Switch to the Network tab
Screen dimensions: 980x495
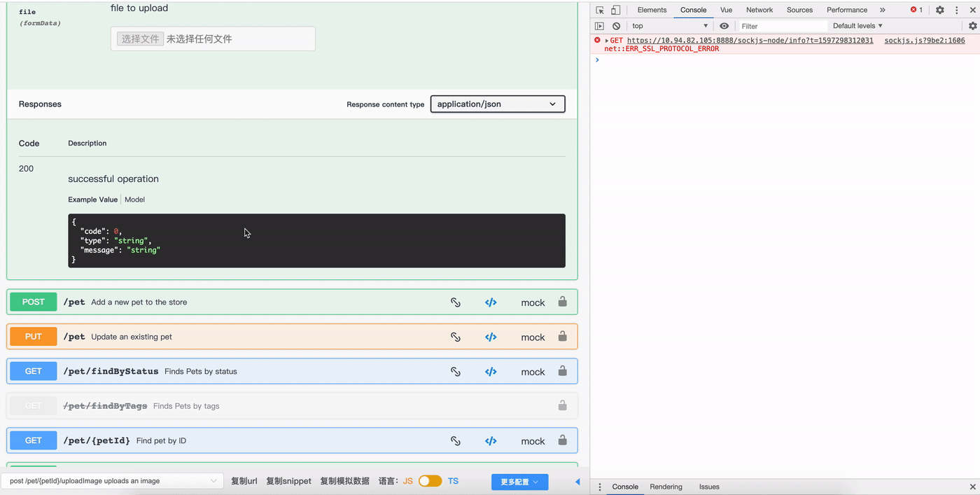pyautogui.click(x=759, y=10)
